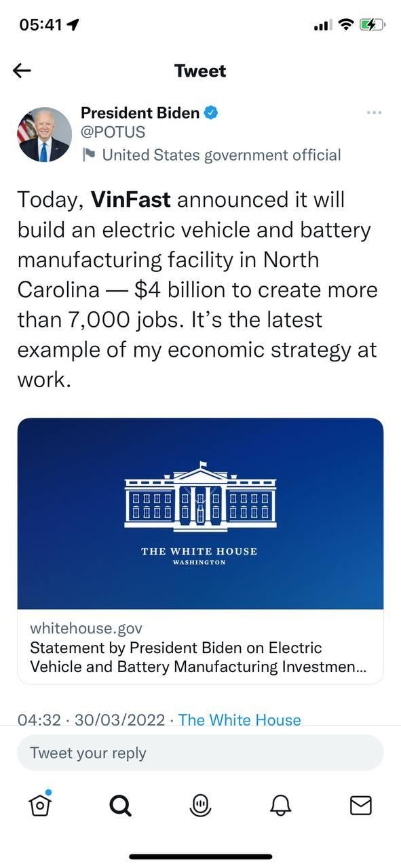This screenshot has width=401, height=868.
Task: Tap the Tweet your reply field
Action: pyautogui.click(x=200, y=753)
